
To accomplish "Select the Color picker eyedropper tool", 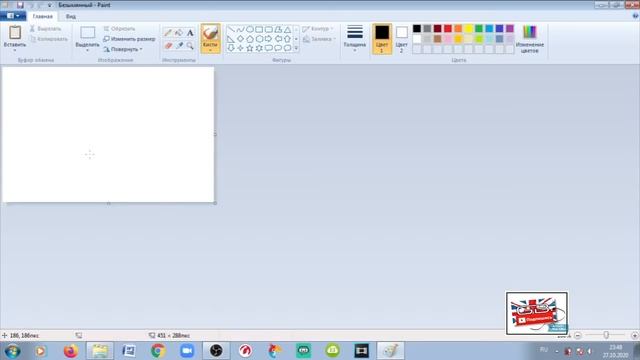I will (x=179, y=46).
